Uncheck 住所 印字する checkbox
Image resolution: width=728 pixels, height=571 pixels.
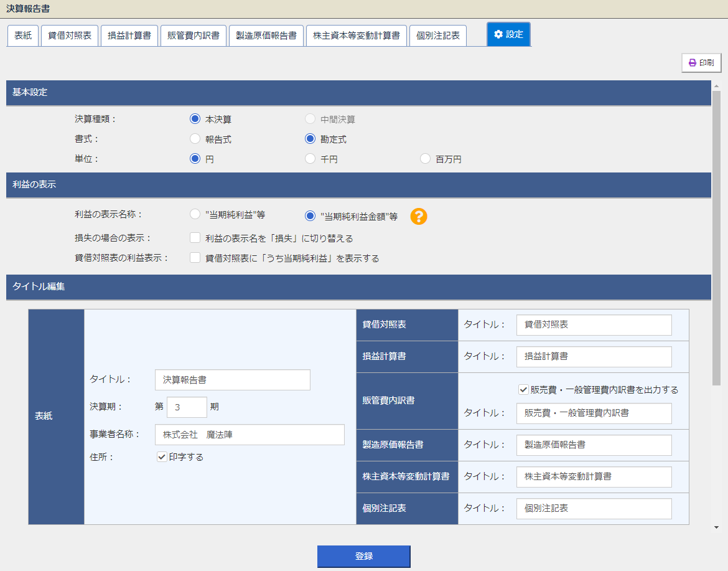(x=162, y=457)
